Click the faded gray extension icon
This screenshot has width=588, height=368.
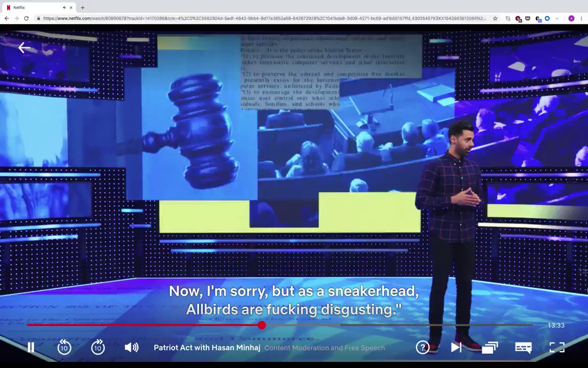coord(557,18)
